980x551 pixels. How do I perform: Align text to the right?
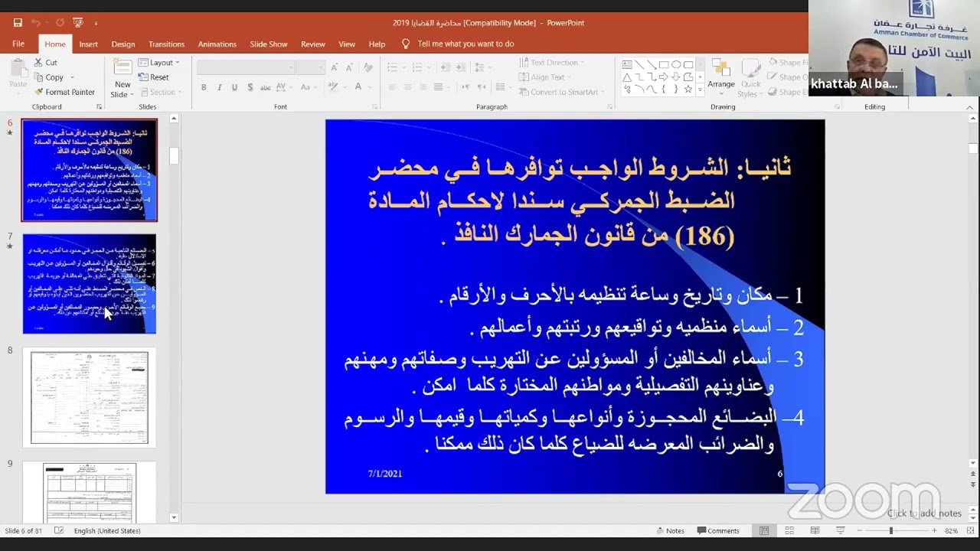click(x=423, y=87)
